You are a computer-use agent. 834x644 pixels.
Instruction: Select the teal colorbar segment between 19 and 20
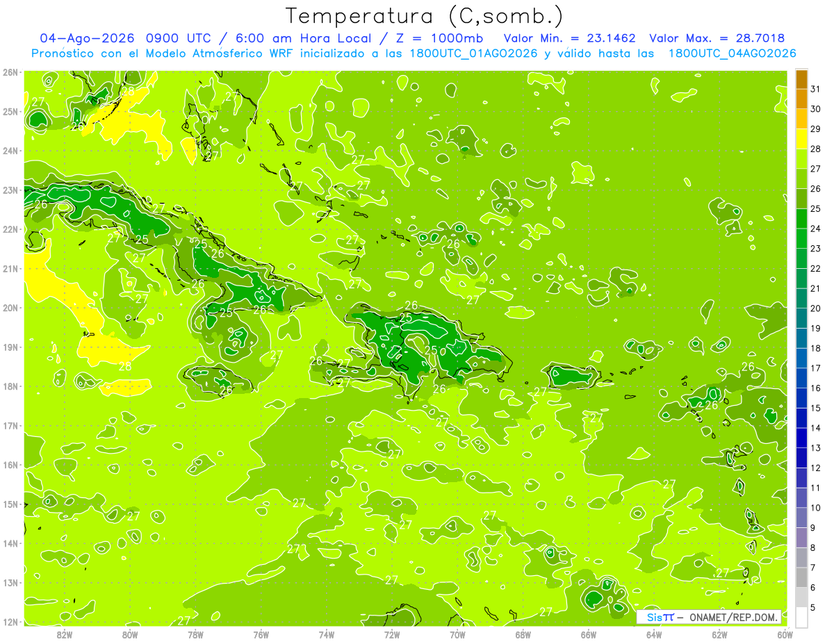pyautogui.click(x=801, y=317)
